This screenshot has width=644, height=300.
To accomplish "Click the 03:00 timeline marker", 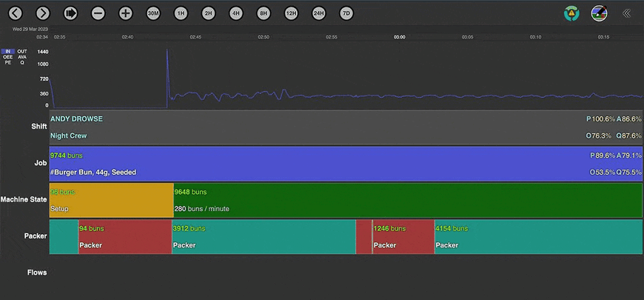I will tap(399, 36).
